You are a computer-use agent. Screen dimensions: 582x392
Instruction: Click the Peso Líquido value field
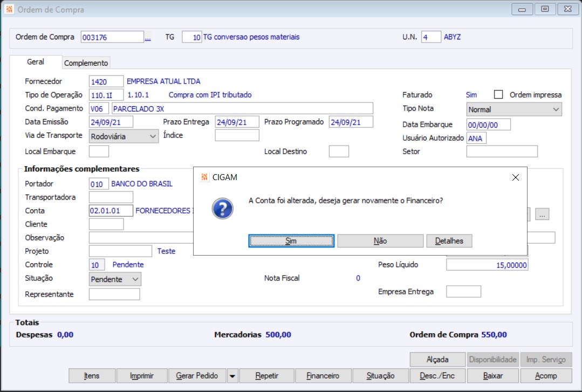487,265
